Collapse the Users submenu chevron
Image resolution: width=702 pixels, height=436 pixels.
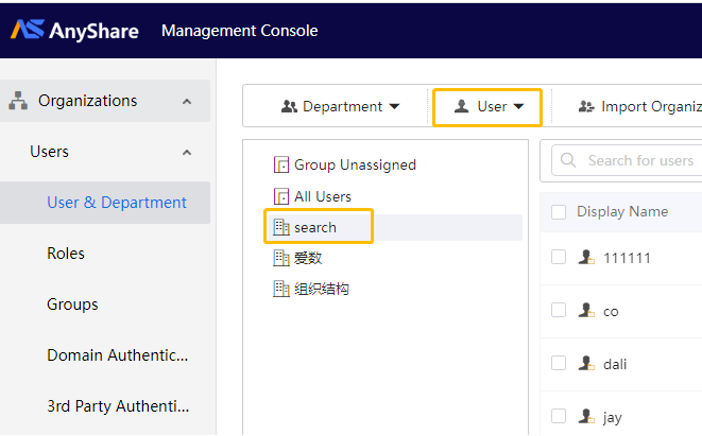(187, 153)
